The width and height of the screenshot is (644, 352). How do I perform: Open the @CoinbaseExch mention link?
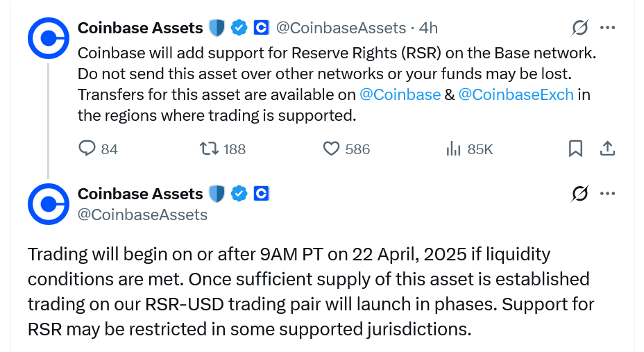tap(516, 94)
